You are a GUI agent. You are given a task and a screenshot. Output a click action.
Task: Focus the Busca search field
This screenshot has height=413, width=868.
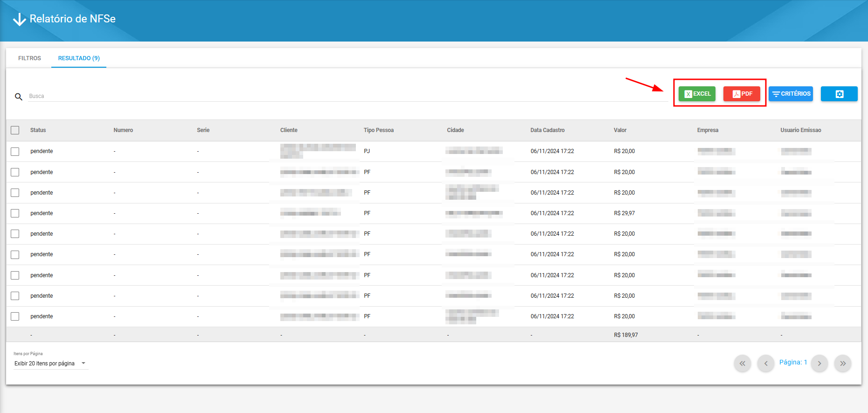pyautogui.click(x=347, y=96)
